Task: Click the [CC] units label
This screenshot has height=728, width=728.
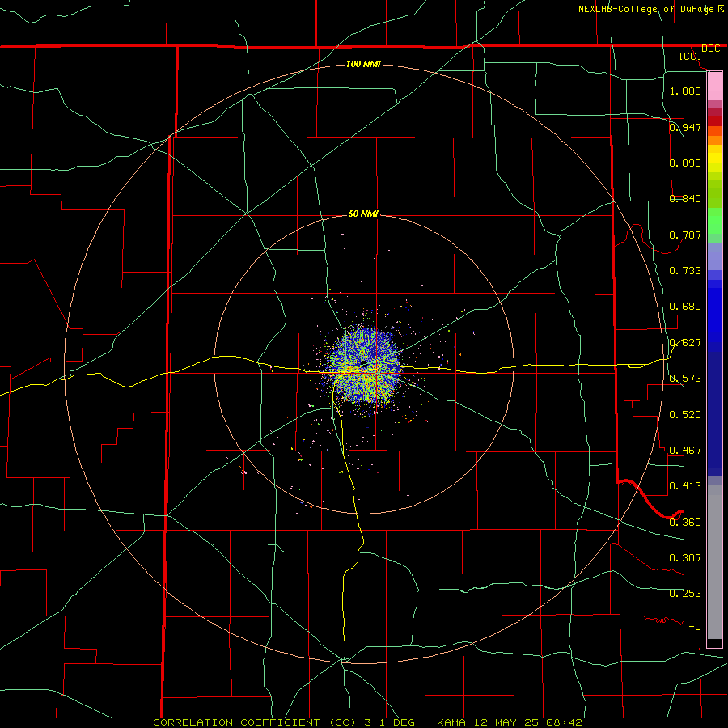Action: pyautogui.click(x=690, y=56)
